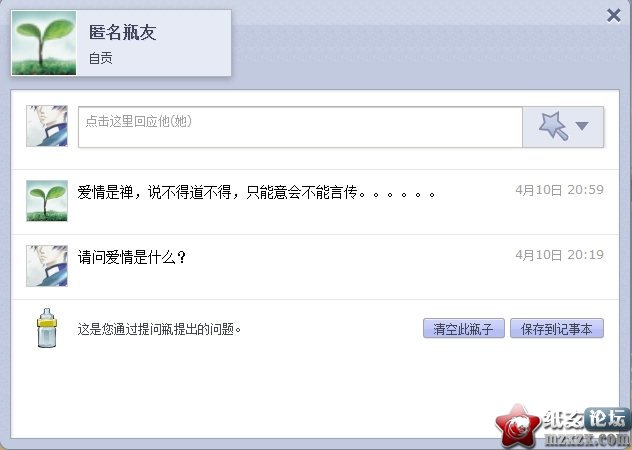This screenshot has height=450, width=632.
Task: Expand the dropdown arrow beside the wand
Action: click(582, 126)
